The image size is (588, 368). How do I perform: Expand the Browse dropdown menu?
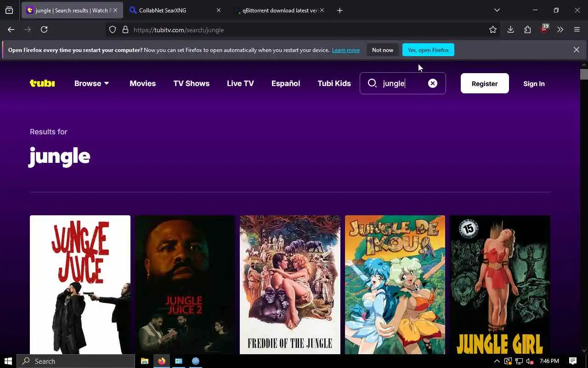click(x=92, y=83)
